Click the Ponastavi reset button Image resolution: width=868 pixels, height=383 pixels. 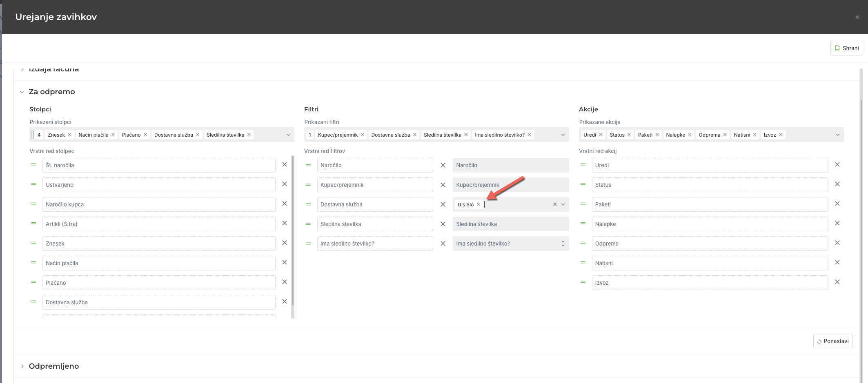(832, 341)
